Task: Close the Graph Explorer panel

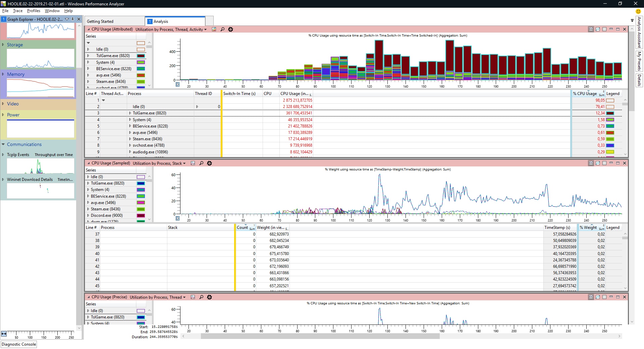Action: 79,19
